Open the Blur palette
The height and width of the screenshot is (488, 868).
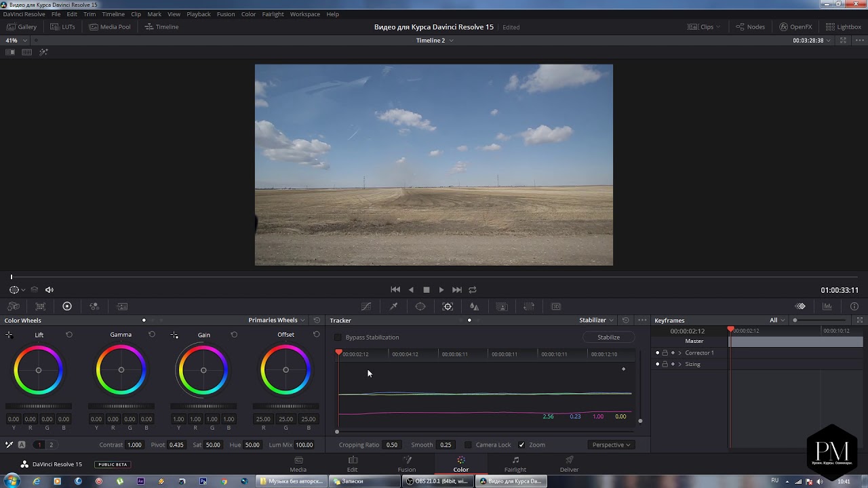(x=475, y=306)
